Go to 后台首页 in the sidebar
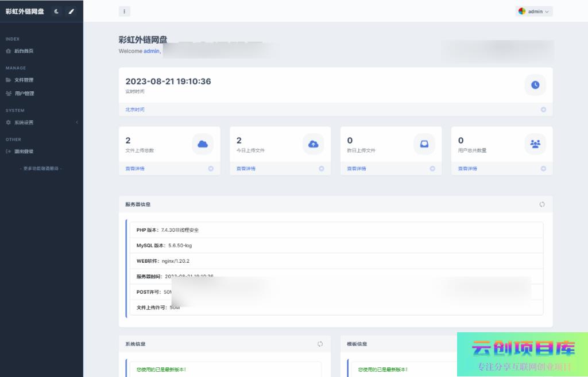 [24, 51]
